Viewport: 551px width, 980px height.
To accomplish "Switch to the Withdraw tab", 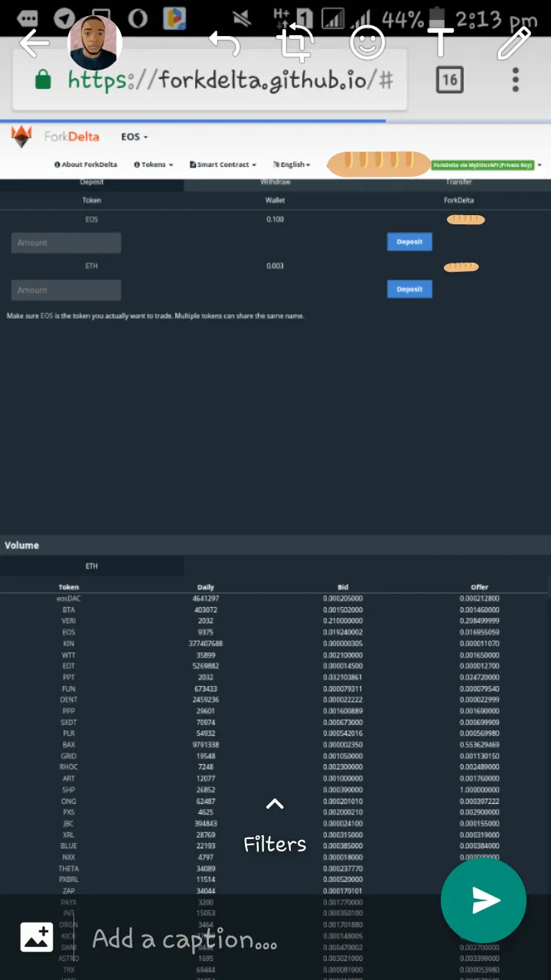I will click(x=275, y=183).
